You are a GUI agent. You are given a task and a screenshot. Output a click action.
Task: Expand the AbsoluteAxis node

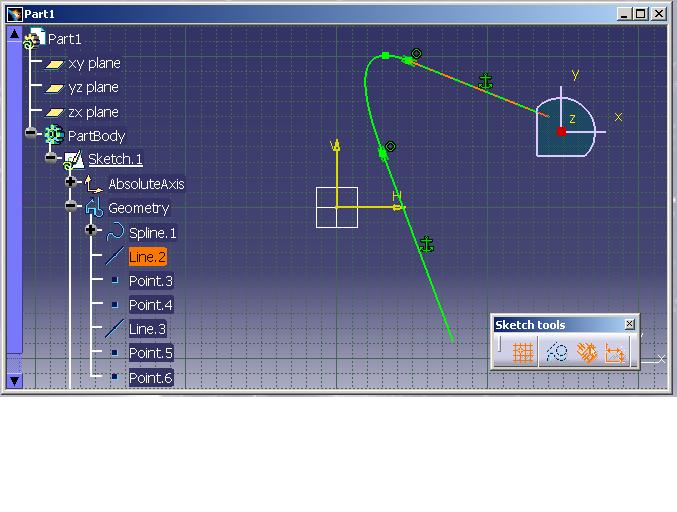click(x=70, y=181)
